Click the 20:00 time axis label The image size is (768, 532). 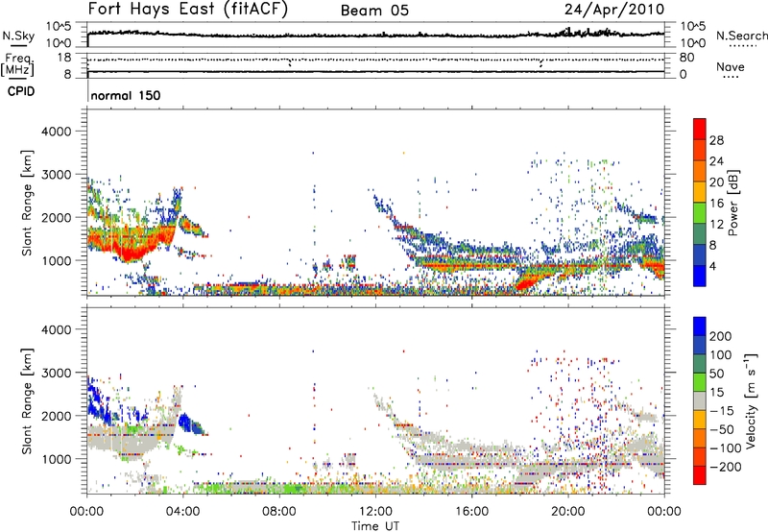567,512
